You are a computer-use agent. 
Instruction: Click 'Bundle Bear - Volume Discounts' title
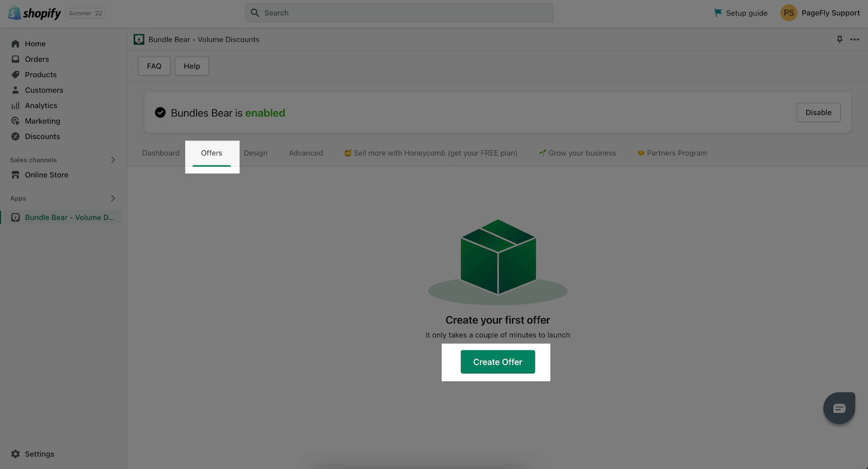(204, 40)
